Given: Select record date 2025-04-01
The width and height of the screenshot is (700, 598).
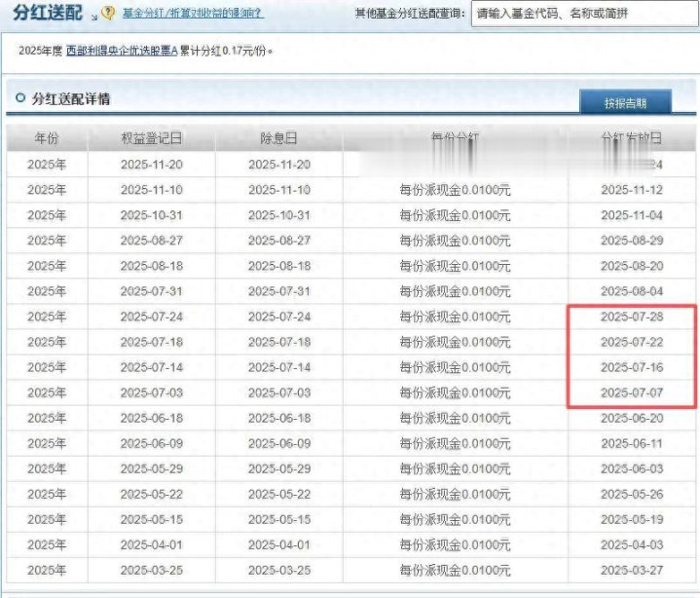Looking at the screenshot, I should pyautogui.click(x=152, y=545).
